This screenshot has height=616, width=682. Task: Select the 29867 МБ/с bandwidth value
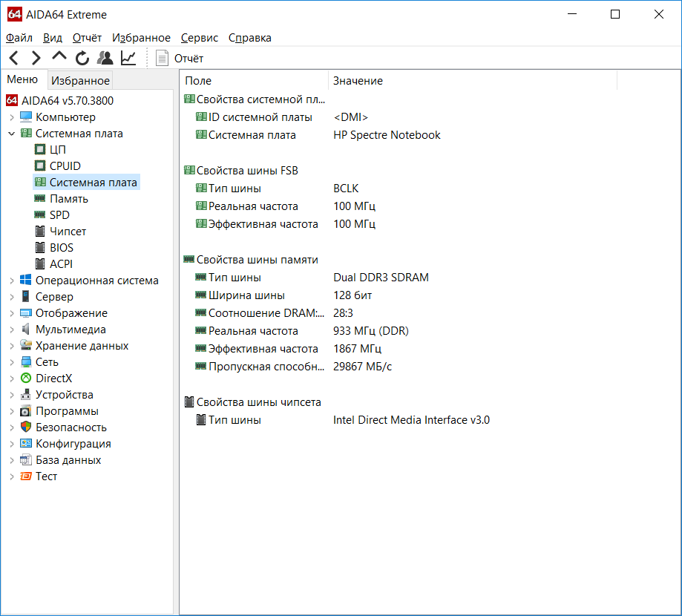tap(362, 367)
